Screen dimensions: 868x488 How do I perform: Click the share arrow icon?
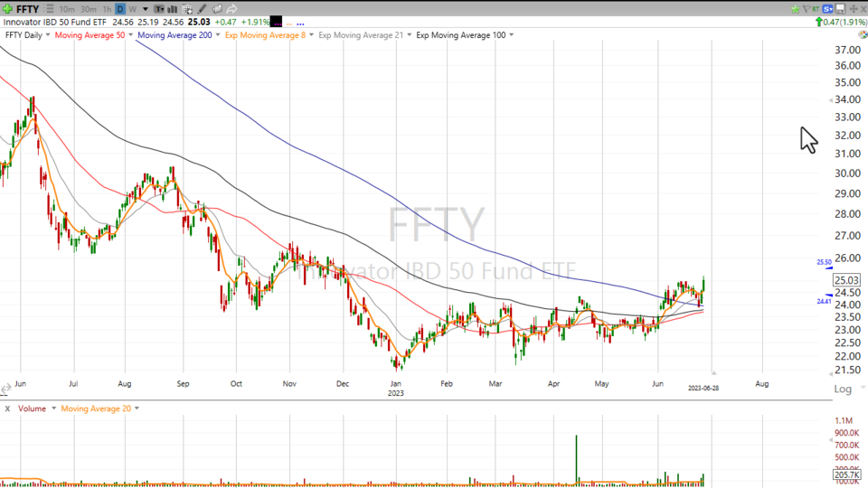tap(232, 9)
